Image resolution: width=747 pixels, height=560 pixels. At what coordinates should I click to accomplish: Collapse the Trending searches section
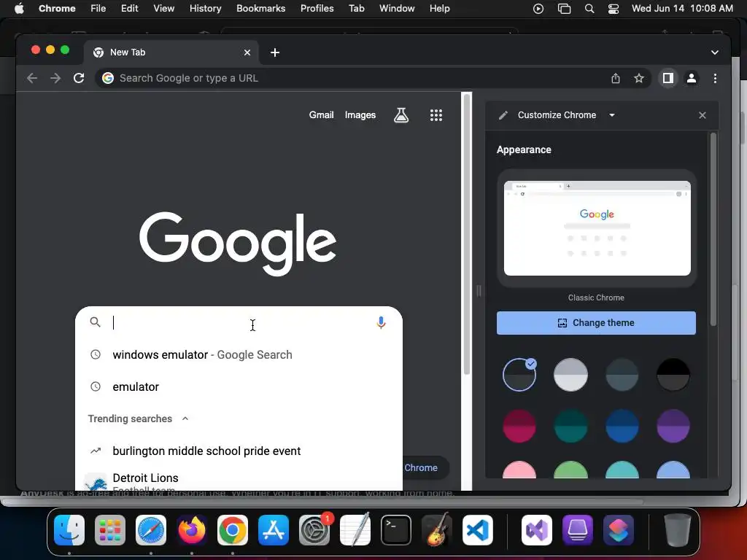coord(185,419)
